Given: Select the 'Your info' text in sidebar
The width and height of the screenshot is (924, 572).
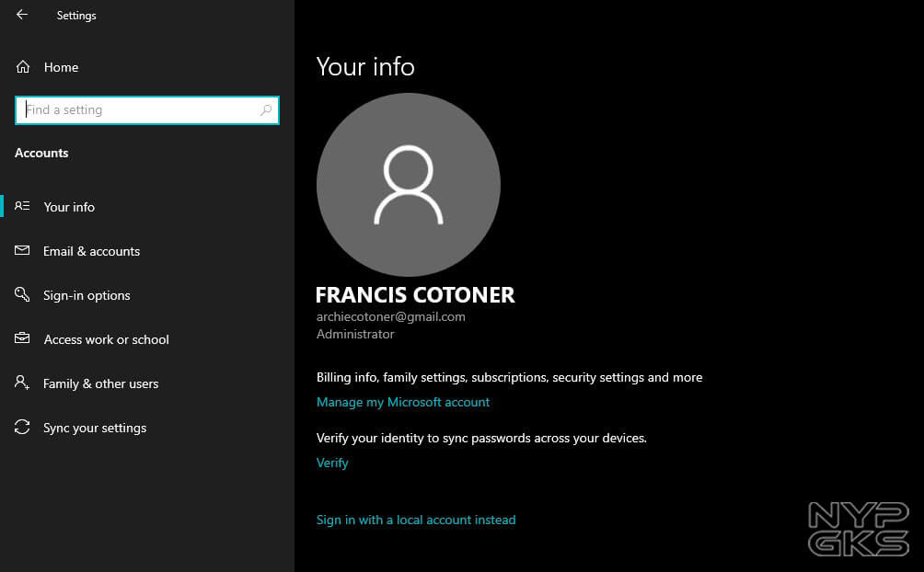Looking at the screenshot, I should pos(69,207).
